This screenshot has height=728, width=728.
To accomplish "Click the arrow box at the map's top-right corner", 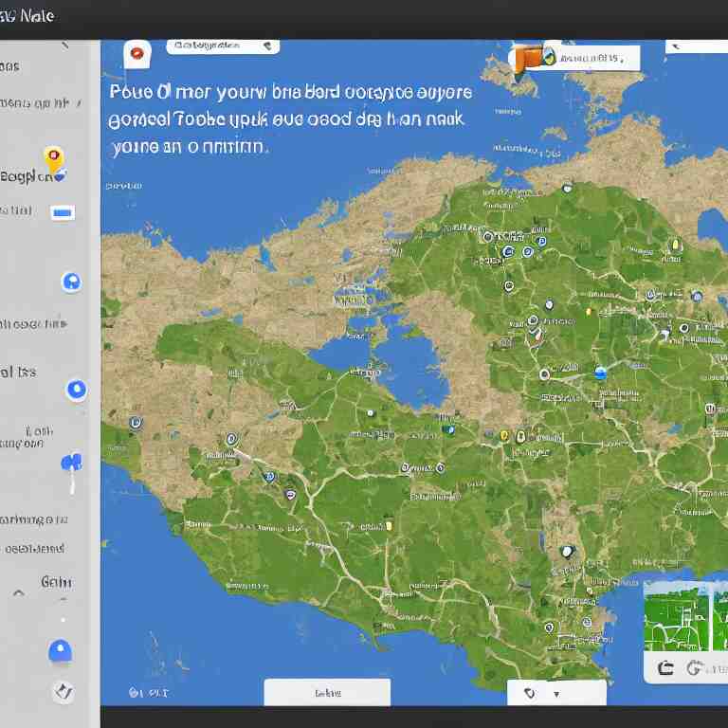I will [696, 45].
